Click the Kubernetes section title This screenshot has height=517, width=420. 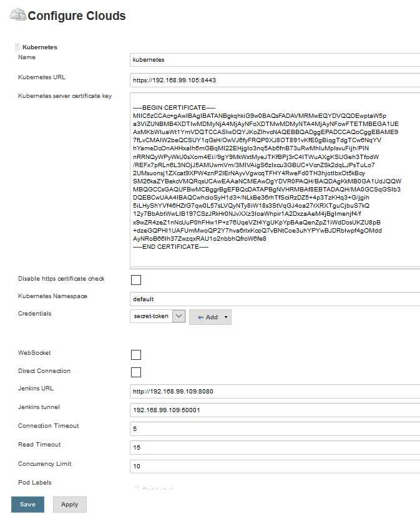click(39, 47)
